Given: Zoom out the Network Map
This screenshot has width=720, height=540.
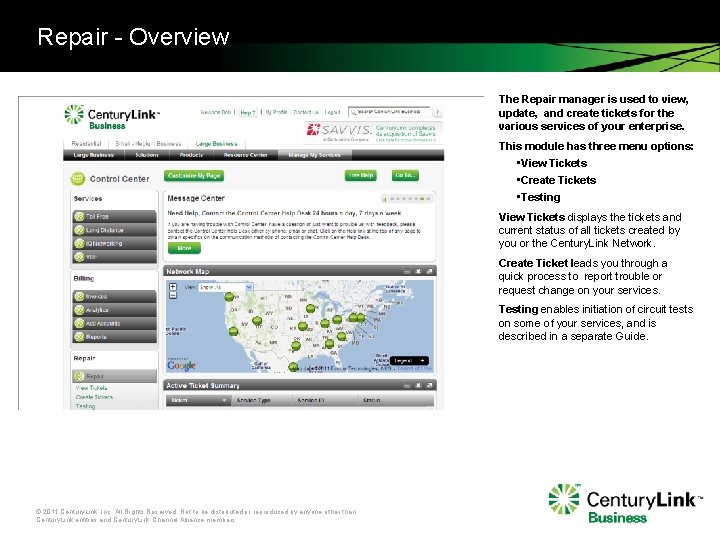Looking at the screenshot, I should coord(173,295).
